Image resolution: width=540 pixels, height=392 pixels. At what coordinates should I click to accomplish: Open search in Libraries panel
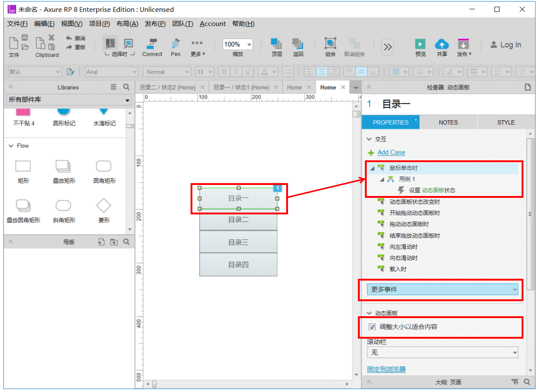[126, 87]
